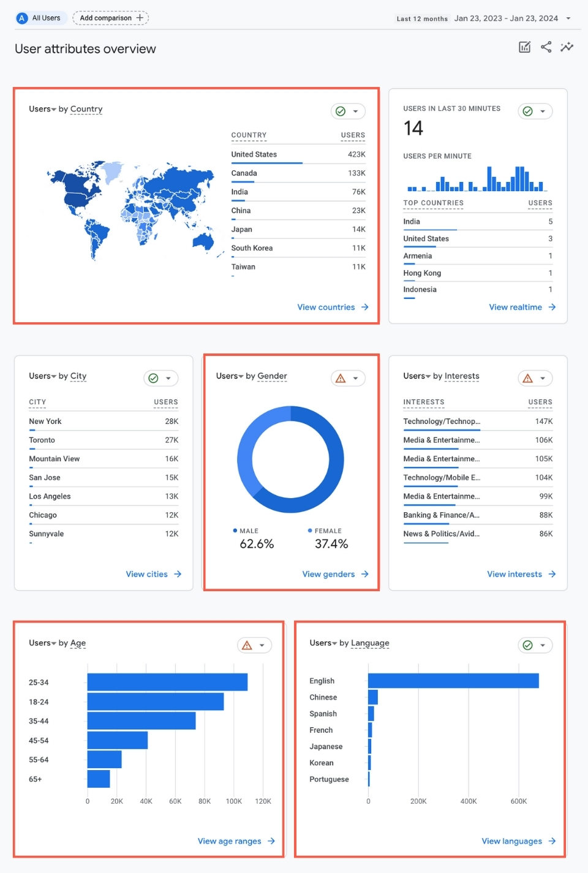588x873 pixels.
Task: Click the data quality checkmark on Country card
Action: pos(341,111)
